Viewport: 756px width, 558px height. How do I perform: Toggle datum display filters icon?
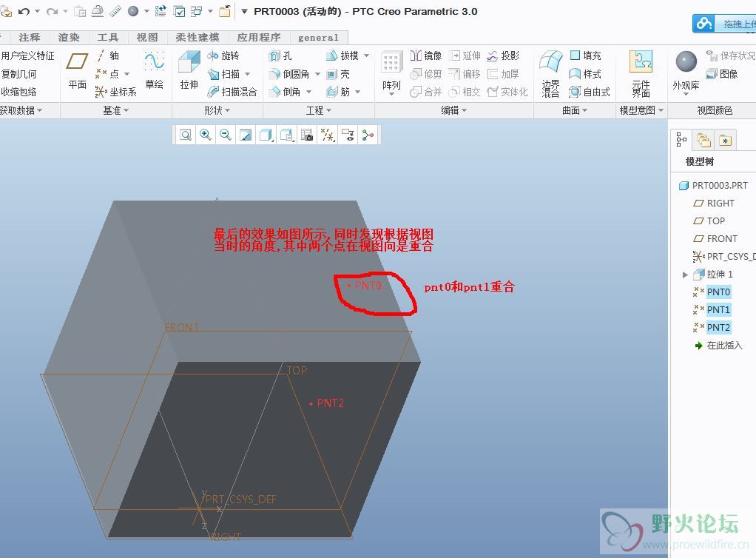[328, 135]
